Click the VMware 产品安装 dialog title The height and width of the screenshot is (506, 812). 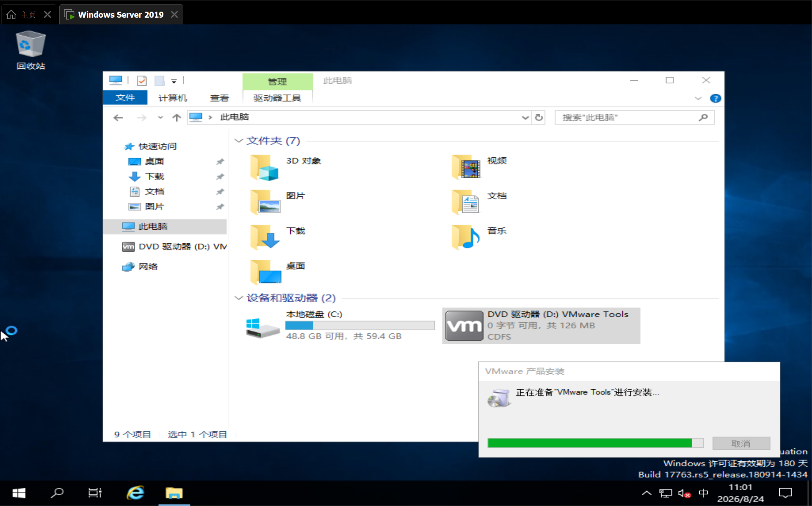[524, 371]
